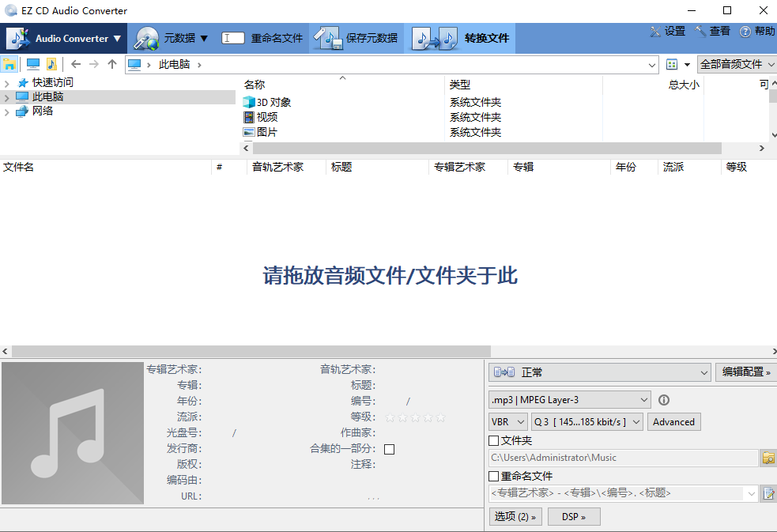Image resolution: width=777 pixels, height=532 pixels.
Task: Click the 元数据 metadata disc icon
Action: coord(146,38)
